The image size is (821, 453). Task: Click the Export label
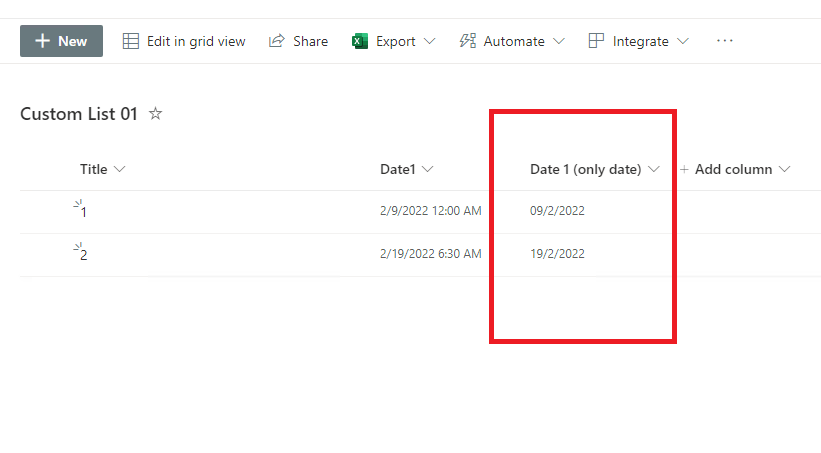click(x=395, y=41)
